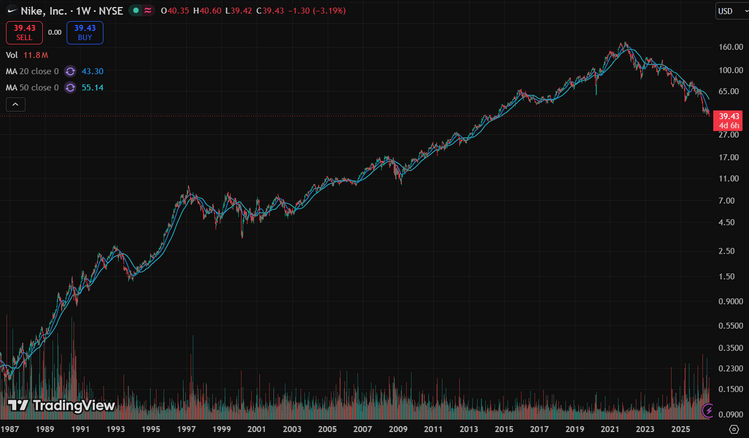Open the purple lightning bolt icon

point(708,410)
